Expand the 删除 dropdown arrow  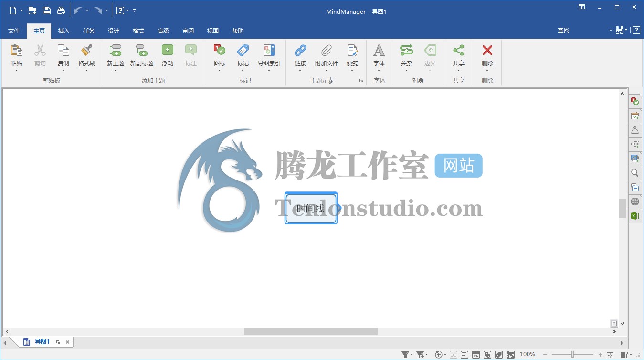[x=487, y=71]
